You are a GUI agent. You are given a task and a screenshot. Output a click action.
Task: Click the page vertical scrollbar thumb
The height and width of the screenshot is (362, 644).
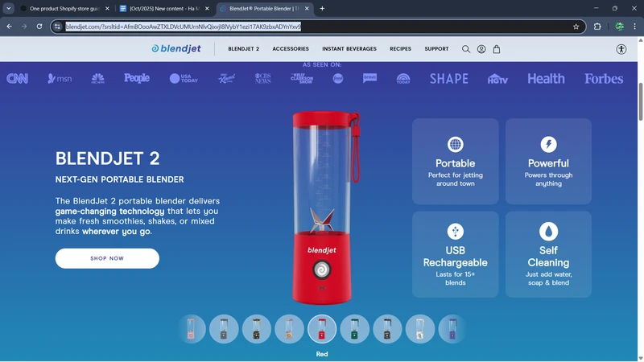point(640,101)
